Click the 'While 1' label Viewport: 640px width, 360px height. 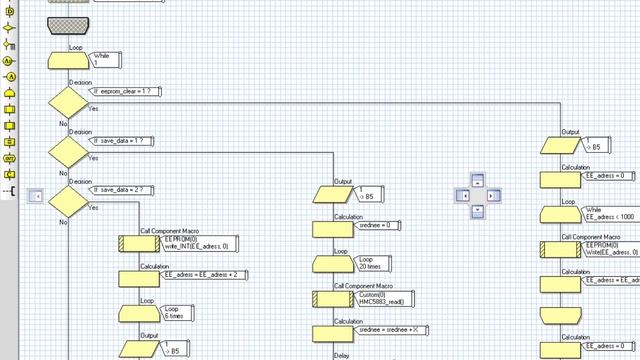pos(105,60)
